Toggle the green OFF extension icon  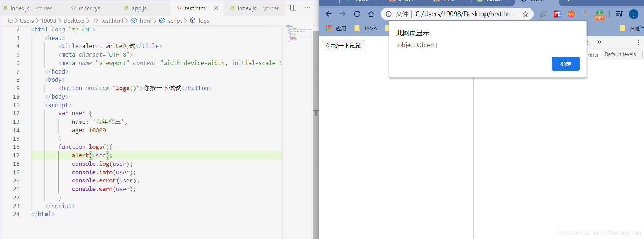point(600,15)
